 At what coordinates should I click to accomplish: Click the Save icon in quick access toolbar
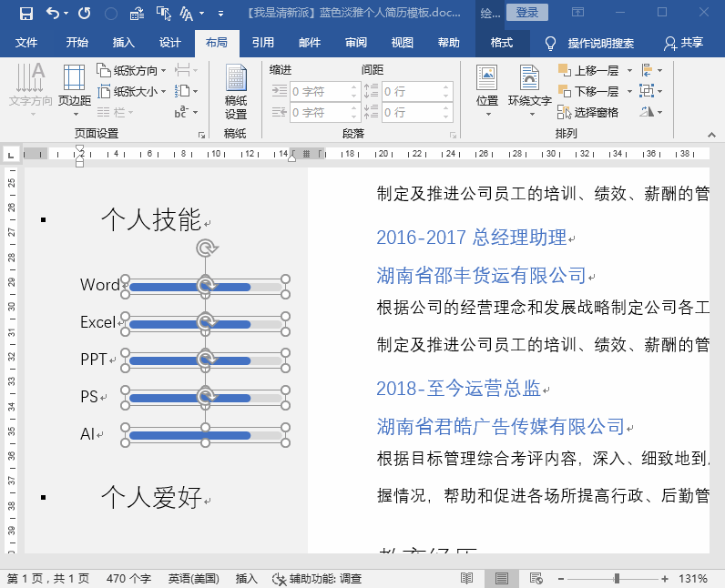click(x=26, y=14)
